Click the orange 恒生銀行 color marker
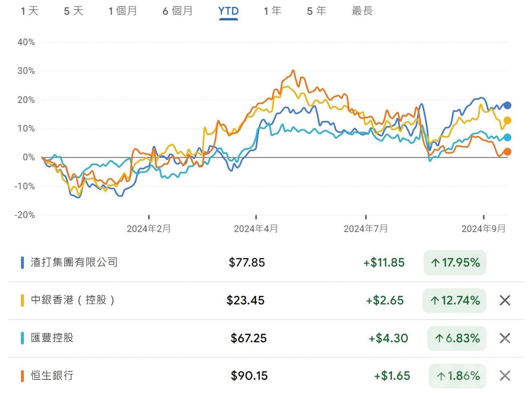Viewport: 532px width, 393px height. click(22, 376)
